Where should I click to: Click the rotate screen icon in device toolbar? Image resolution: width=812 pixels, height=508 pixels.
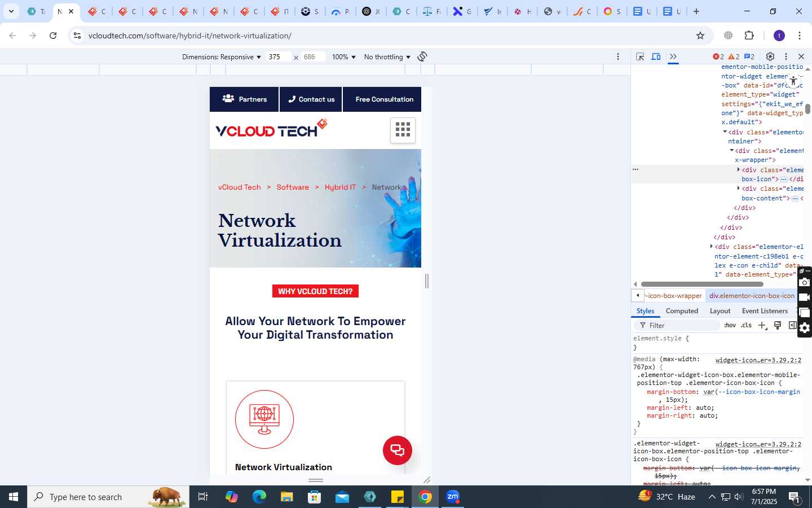point(422,56)
